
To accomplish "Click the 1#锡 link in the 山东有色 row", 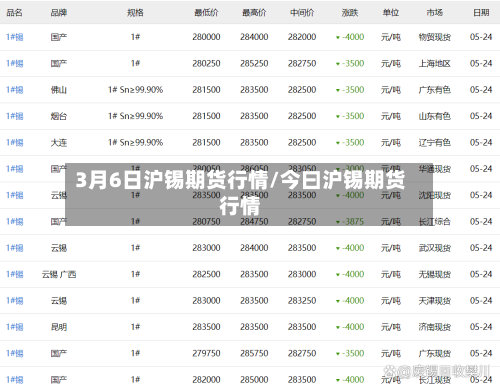I will coord(15,116).
